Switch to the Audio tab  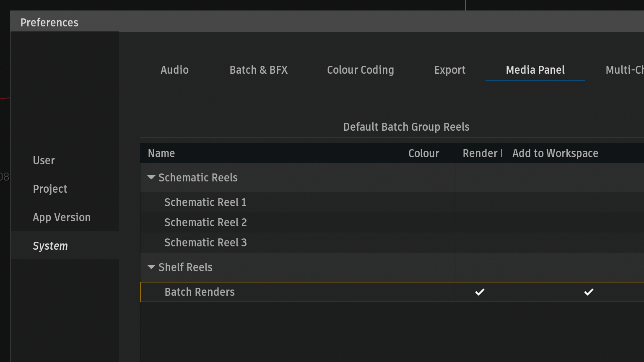tap(174, 70)
